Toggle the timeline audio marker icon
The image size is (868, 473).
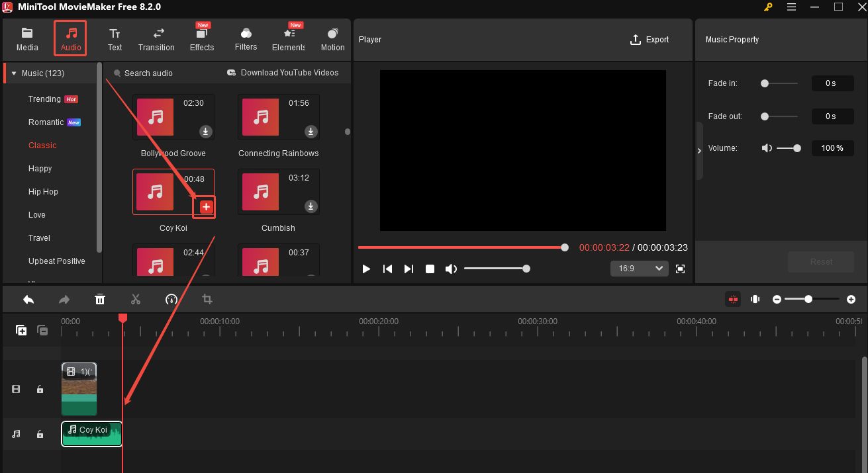(x=755, y=300)
